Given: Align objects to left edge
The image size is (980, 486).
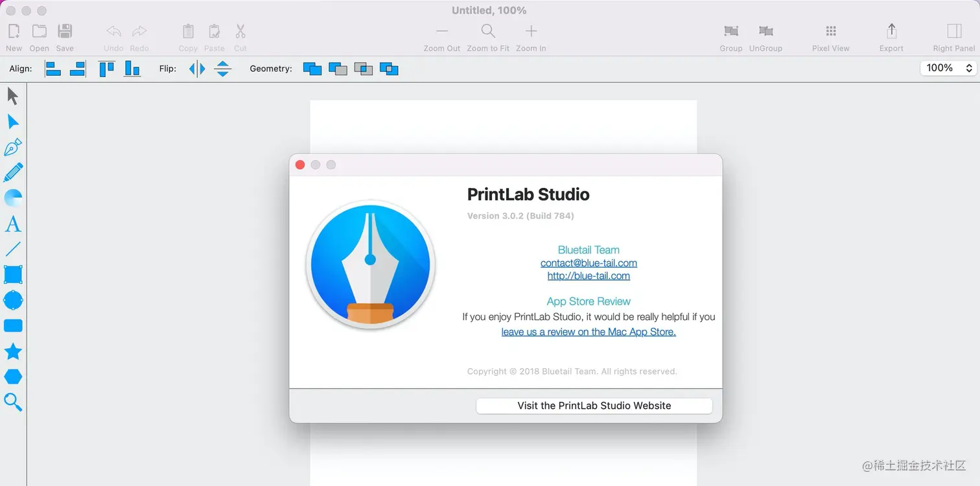Looking at the screenshot, I should point(53,68).
